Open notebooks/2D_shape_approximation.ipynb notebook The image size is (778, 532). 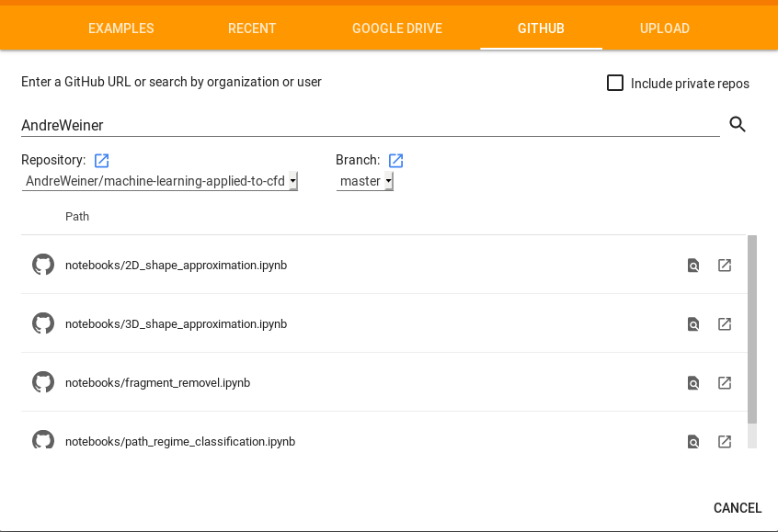[177, 266]
